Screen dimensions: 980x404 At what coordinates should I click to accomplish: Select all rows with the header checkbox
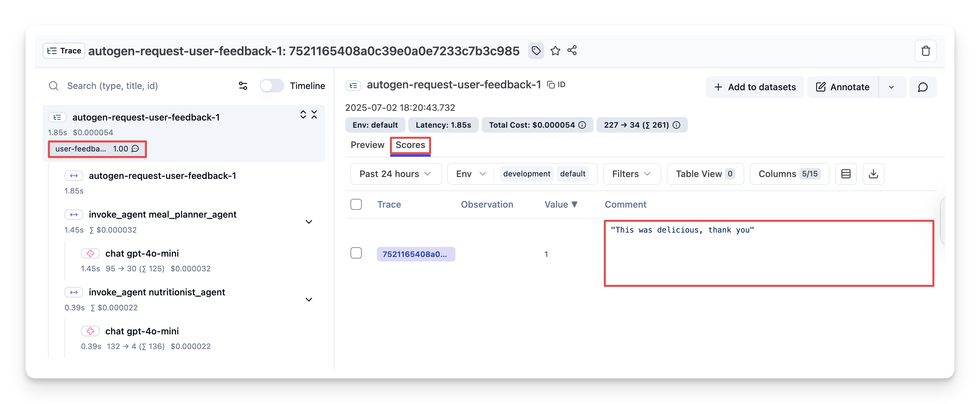[356, 204]
